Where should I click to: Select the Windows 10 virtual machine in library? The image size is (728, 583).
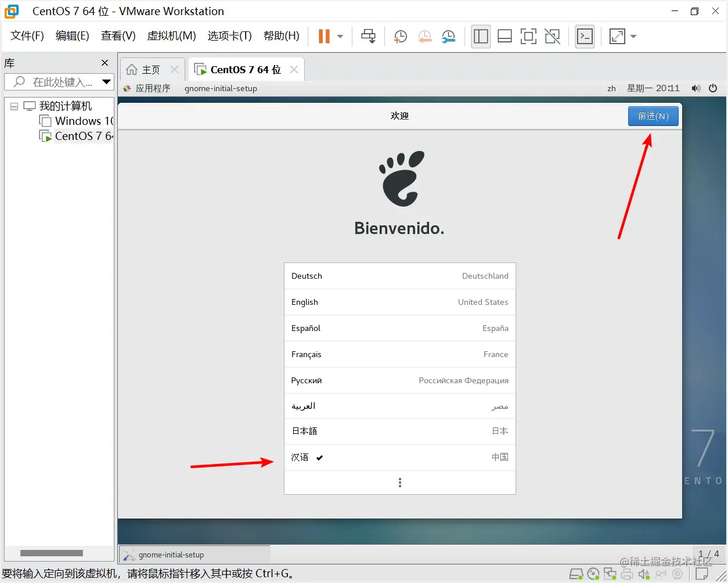pyautogui.click(x=76, y=121)
